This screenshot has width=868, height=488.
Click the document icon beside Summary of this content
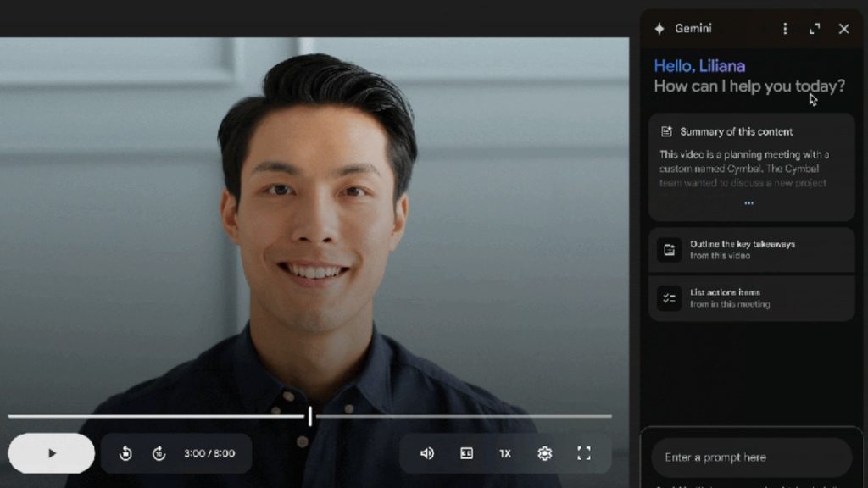(x=667, y=131)
